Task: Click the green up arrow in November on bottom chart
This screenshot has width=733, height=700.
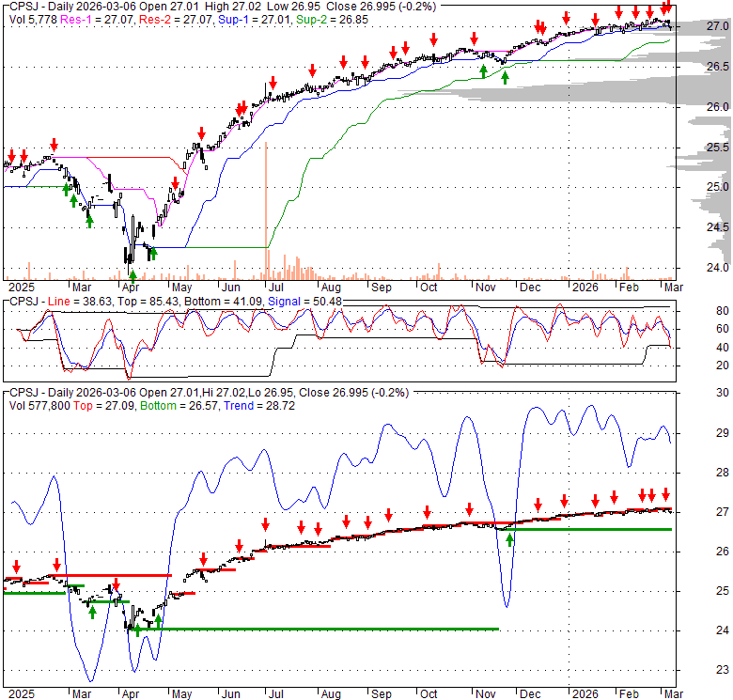Action: coord(510,539)
